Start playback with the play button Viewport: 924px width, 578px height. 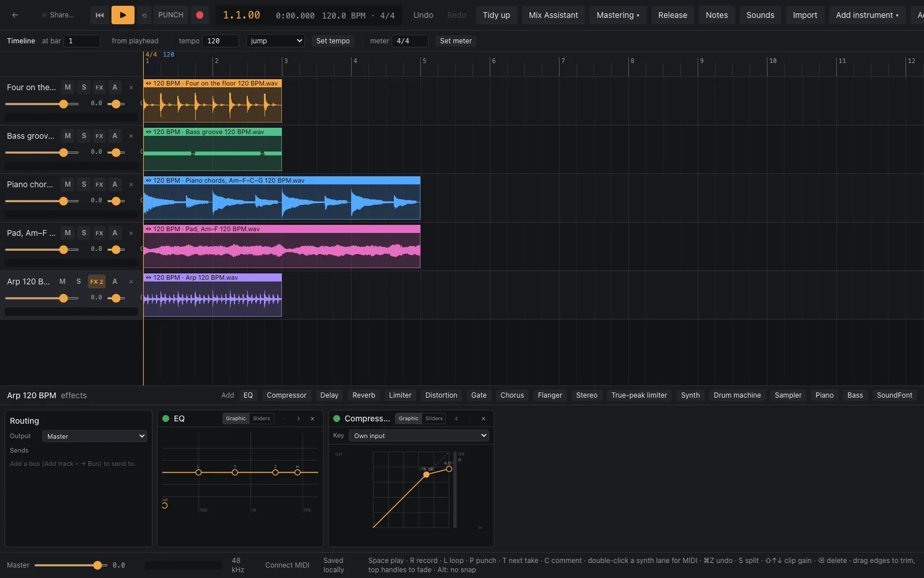tap(123, 15)
